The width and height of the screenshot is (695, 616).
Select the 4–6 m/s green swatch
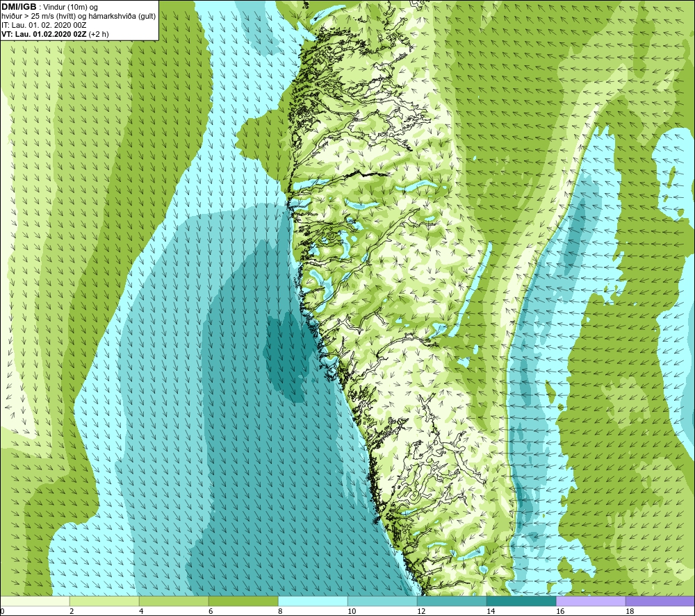tap(174, 601)
